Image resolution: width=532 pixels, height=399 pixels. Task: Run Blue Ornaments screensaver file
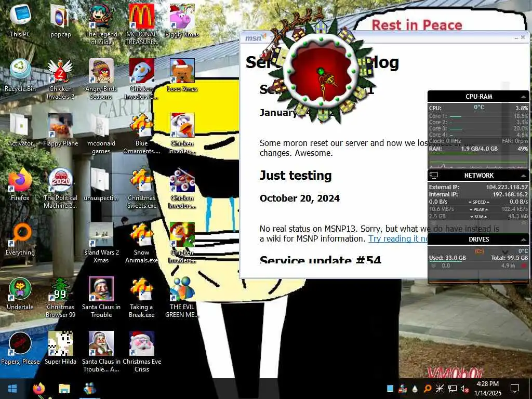point(141,134)
